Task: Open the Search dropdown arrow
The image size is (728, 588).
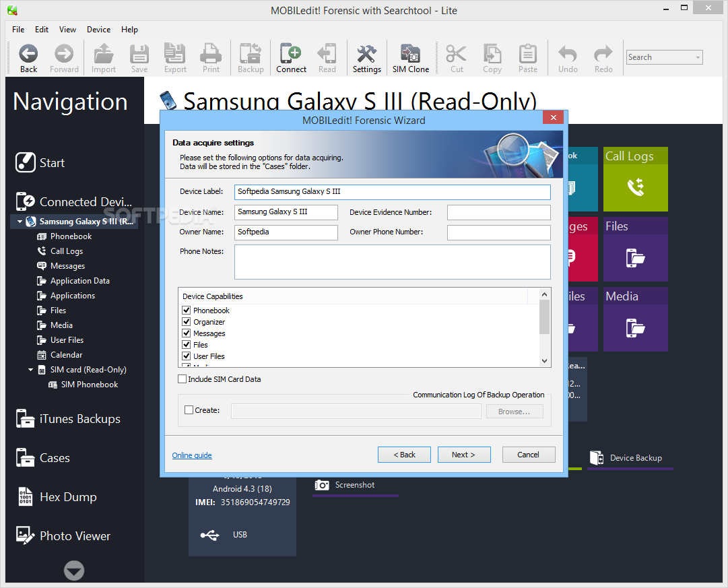Action: pos(697,58)
